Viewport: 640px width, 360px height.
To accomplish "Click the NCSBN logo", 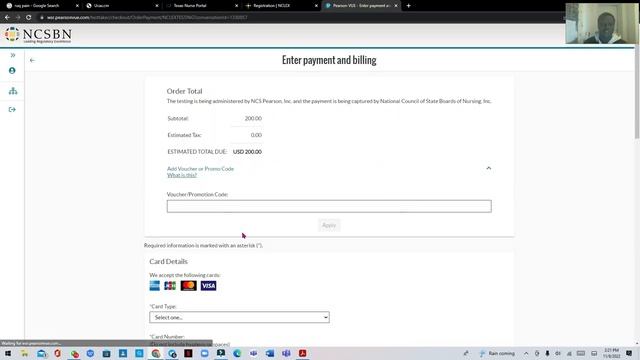I will pyautogui.click(x=38, y=35).
